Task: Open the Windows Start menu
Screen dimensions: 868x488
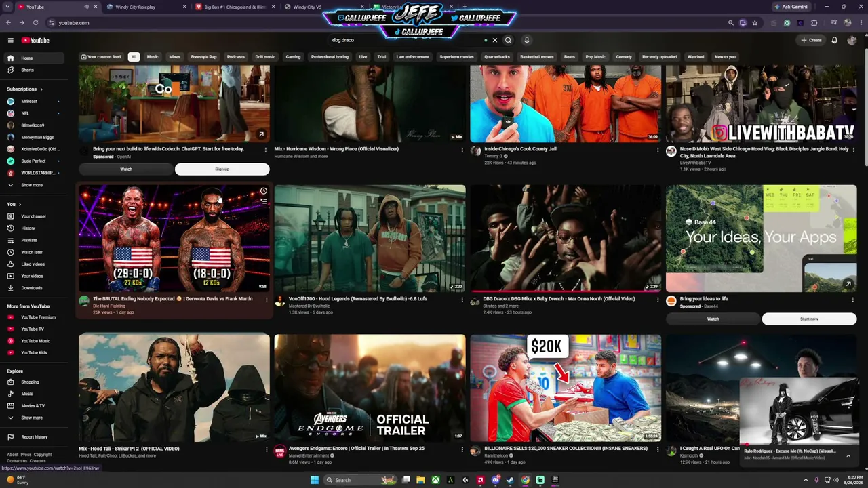Action: point(315,480)
